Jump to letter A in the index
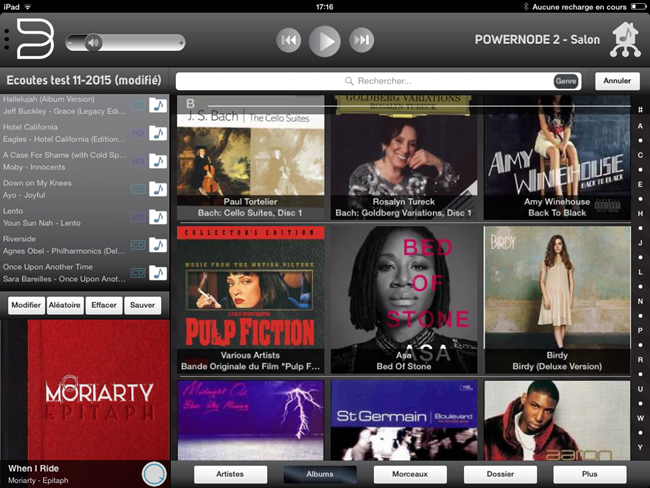 click(x=640, y=126)
